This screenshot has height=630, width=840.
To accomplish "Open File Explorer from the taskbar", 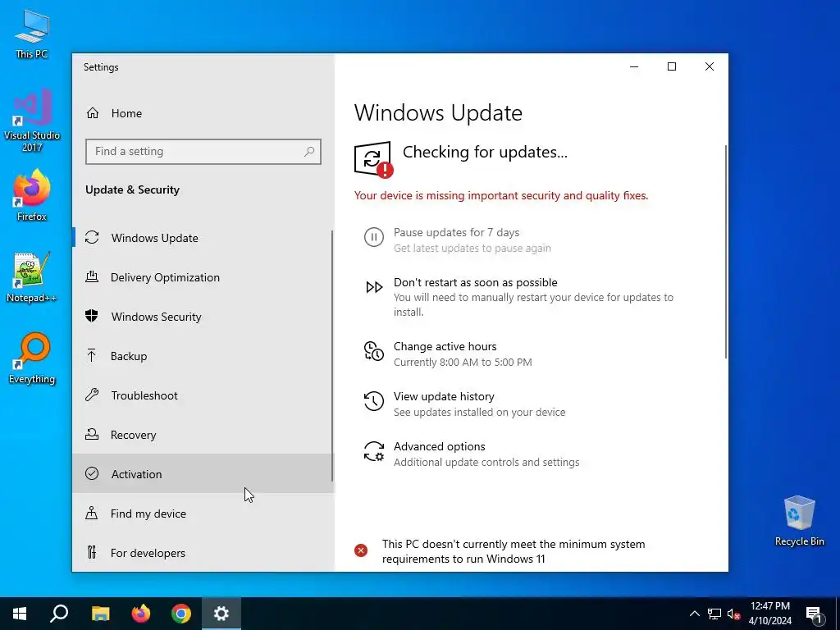I will (x=100, y=614).
